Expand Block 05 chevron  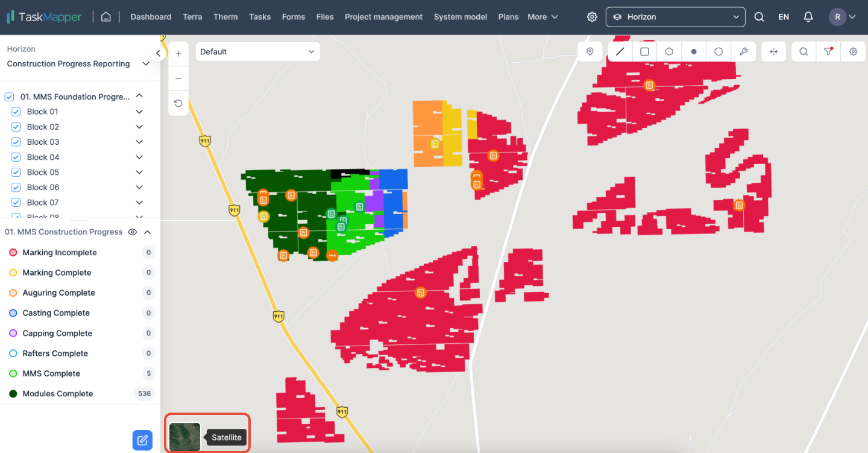click(139, 172)
